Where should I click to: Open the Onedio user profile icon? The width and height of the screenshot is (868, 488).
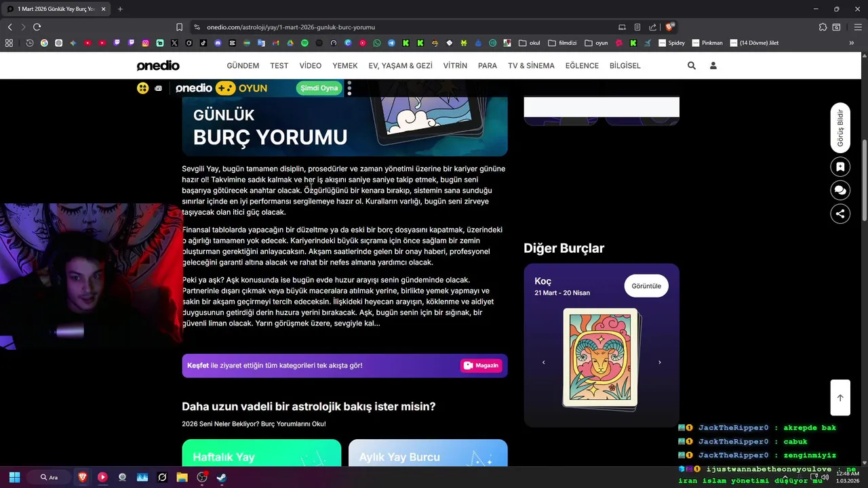coord(713,66)
